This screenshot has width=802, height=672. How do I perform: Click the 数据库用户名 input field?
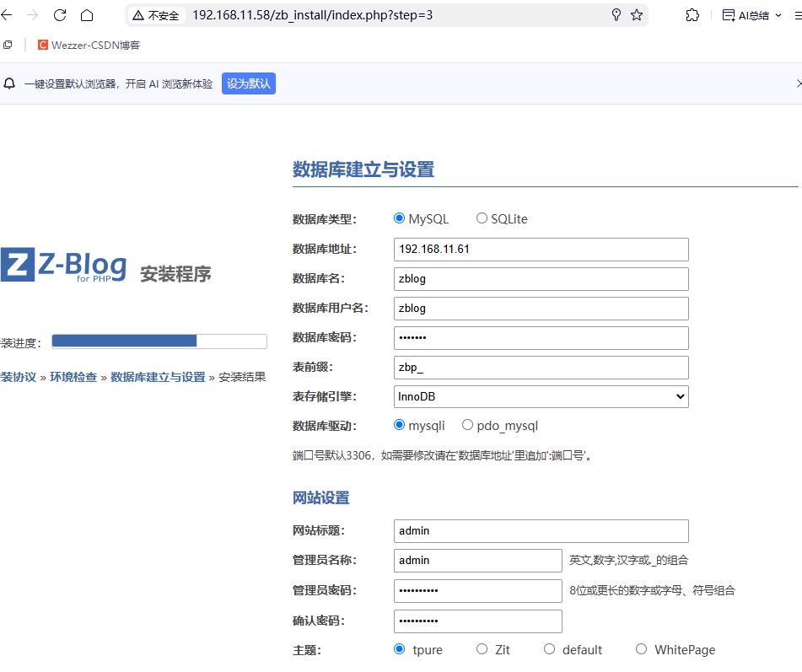pyautogui.click(x=541, y=309)
